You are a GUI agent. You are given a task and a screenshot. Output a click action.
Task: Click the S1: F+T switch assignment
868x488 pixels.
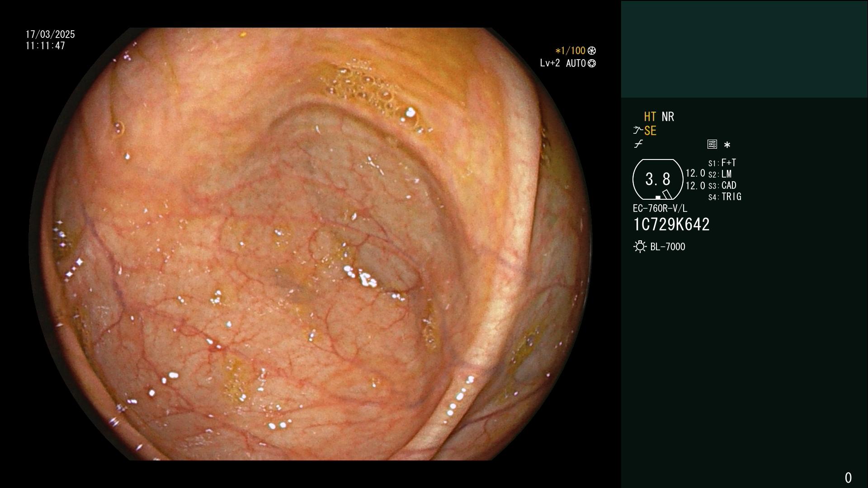point(722,163)
